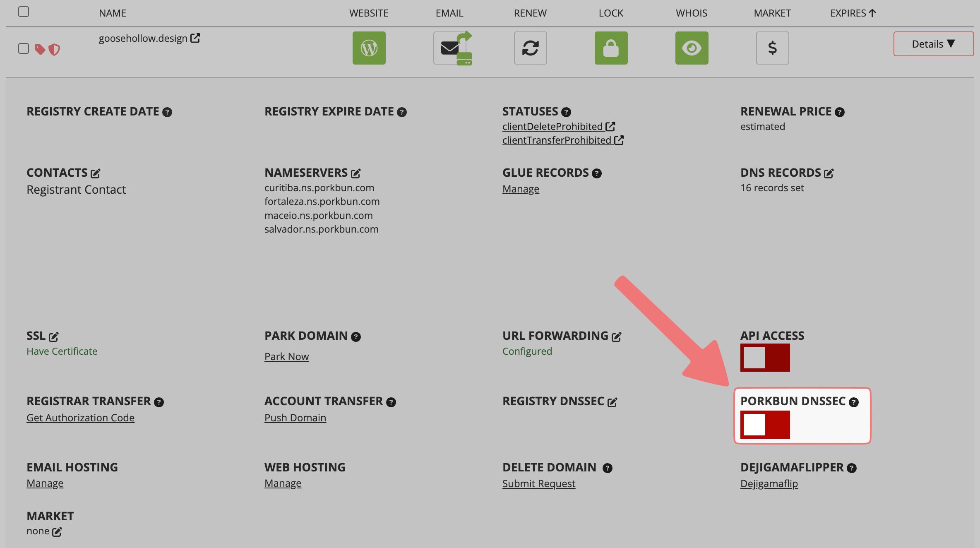
Task: Open the URL Forwarding edit icon
Action: click(616, 336)
